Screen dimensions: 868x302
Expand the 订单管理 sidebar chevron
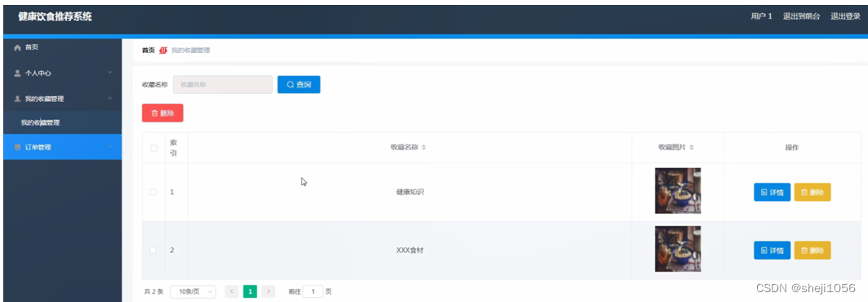pyautogui.click(x=109, y=147)
